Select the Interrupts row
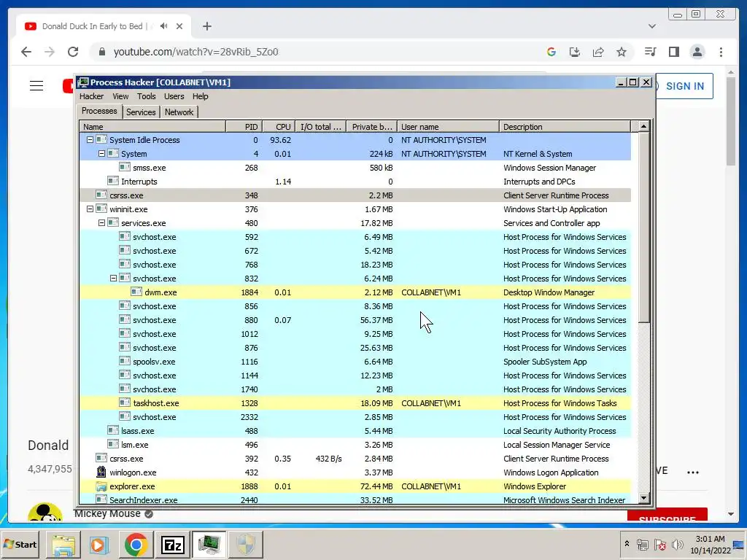 [x=355, y=182]
